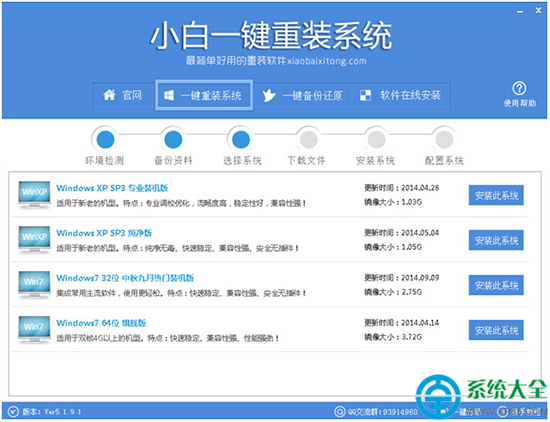
Task: Click the Win7 32位 description text
Action: point(181,293)
